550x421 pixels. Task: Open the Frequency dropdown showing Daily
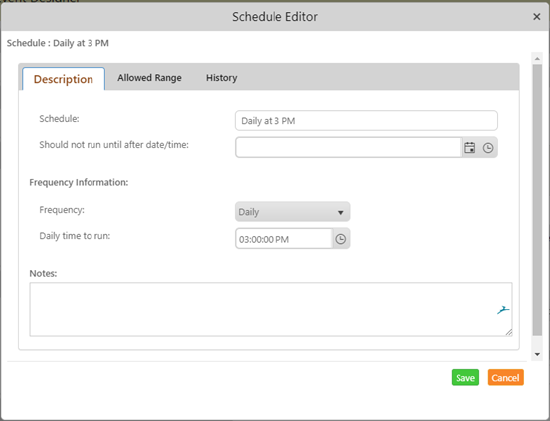[x=292, y=212]
